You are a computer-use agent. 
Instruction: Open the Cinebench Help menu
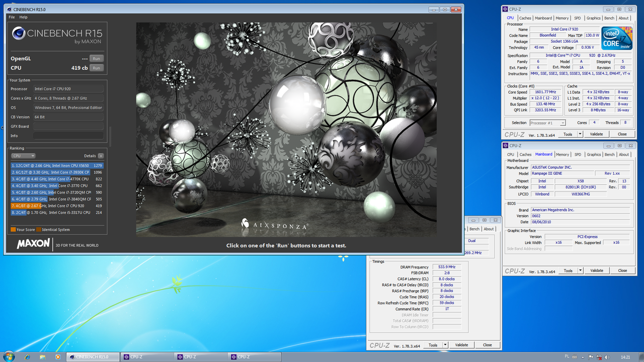coord(23,17)
